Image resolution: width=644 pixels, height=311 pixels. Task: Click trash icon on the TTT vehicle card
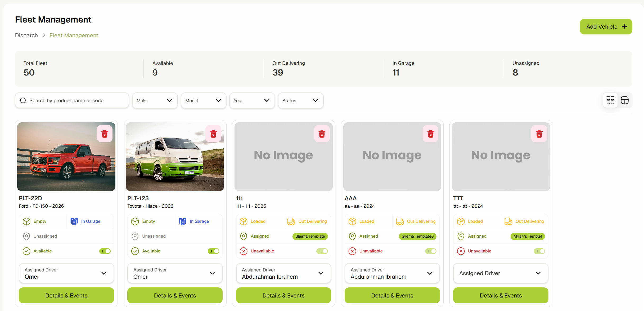pyautogui.click(x=539, y=134)
